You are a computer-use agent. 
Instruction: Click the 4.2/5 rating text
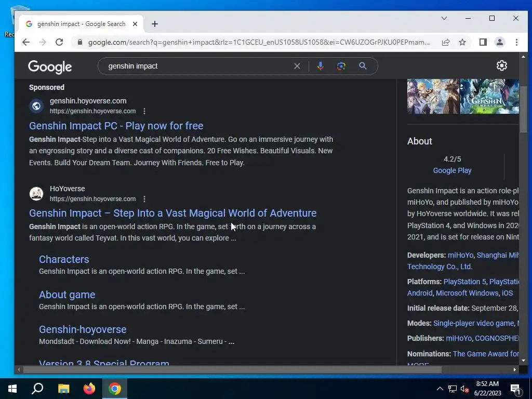click(453, 159)
